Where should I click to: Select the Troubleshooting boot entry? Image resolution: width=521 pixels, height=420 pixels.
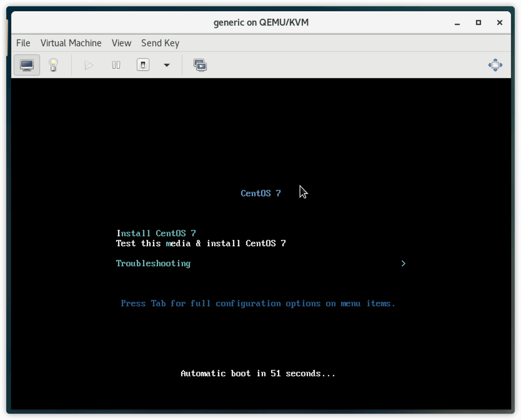(153, 263)
